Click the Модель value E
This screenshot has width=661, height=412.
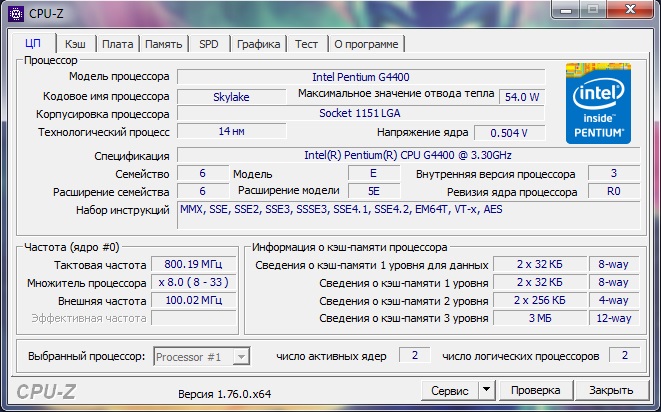(x=373, y=173)
